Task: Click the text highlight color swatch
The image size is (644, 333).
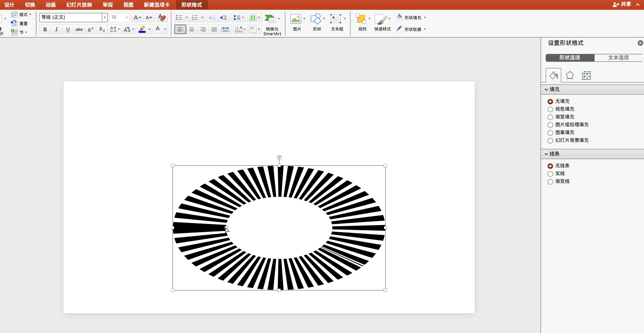Action: 142,29
